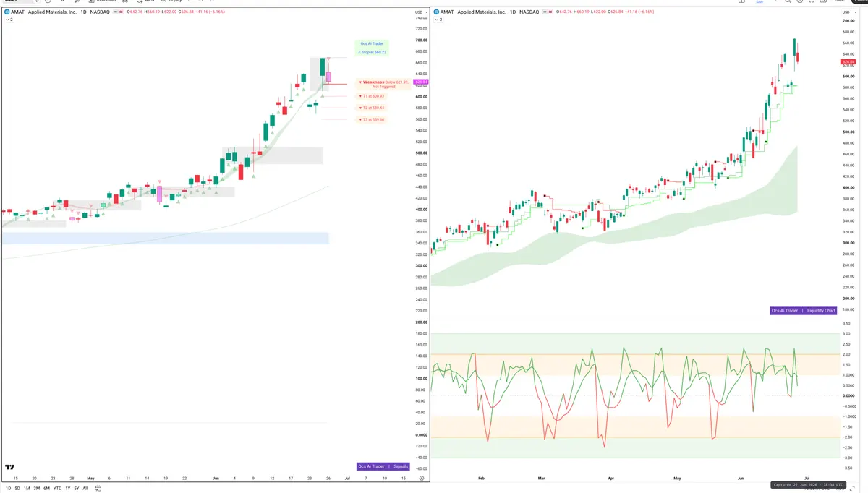Click the TradingView logo at bottom left

coord(9,468)
